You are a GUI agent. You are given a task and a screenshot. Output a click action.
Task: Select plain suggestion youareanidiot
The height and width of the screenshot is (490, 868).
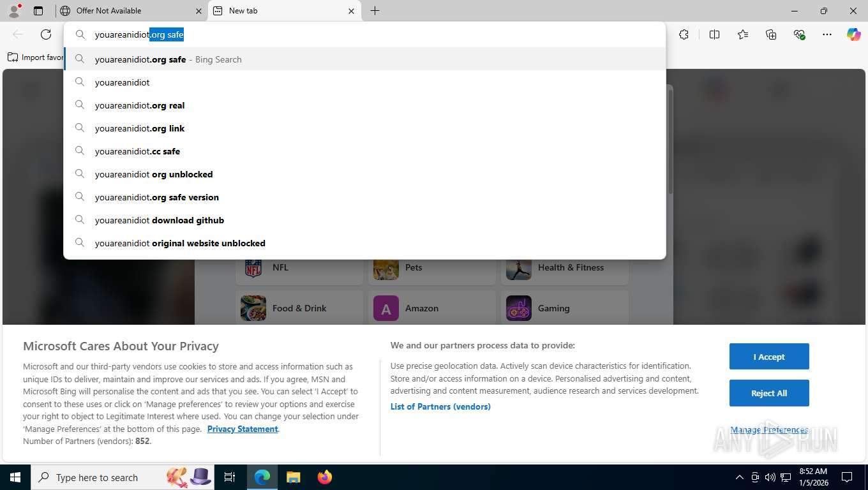tap(364, 82)
